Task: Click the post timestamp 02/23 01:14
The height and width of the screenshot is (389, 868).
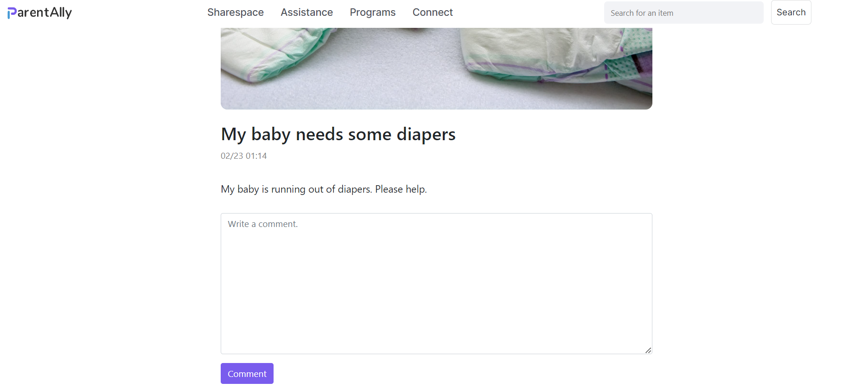Action: pos(243,156)
